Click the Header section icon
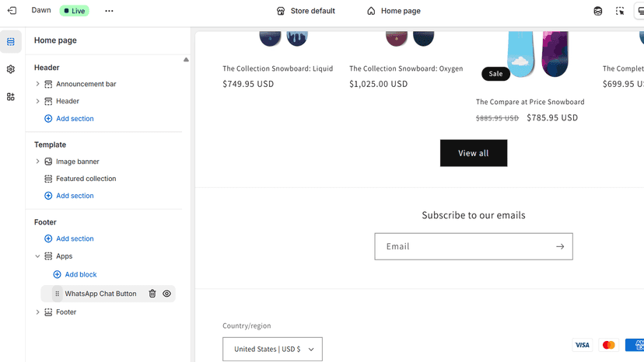Viewport: 644px width, 362px height. (x=48, y=102)
